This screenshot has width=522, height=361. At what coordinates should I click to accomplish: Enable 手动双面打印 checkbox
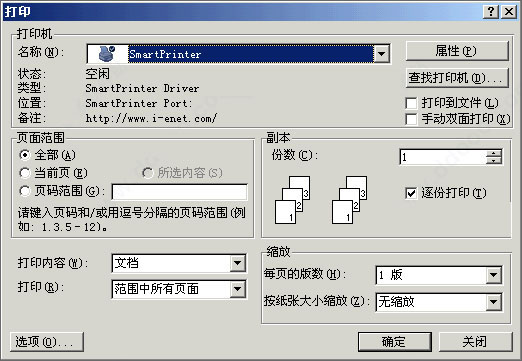411,119
